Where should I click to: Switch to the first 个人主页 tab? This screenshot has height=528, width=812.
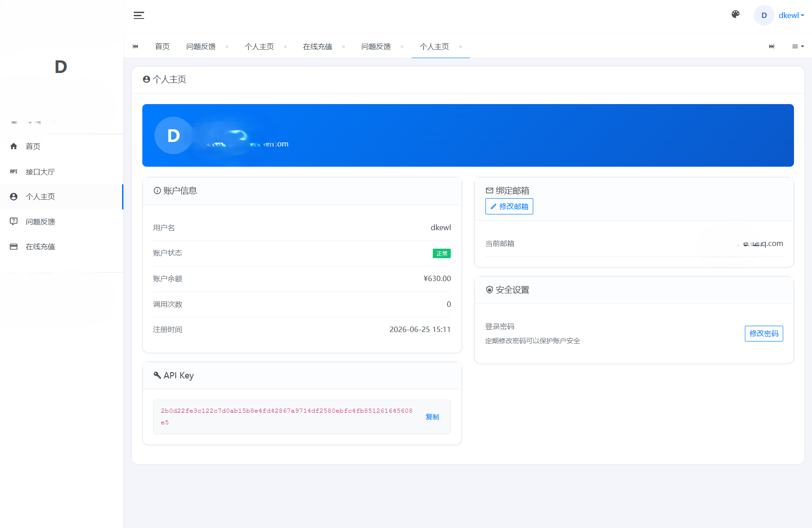[x=259, y=46]
